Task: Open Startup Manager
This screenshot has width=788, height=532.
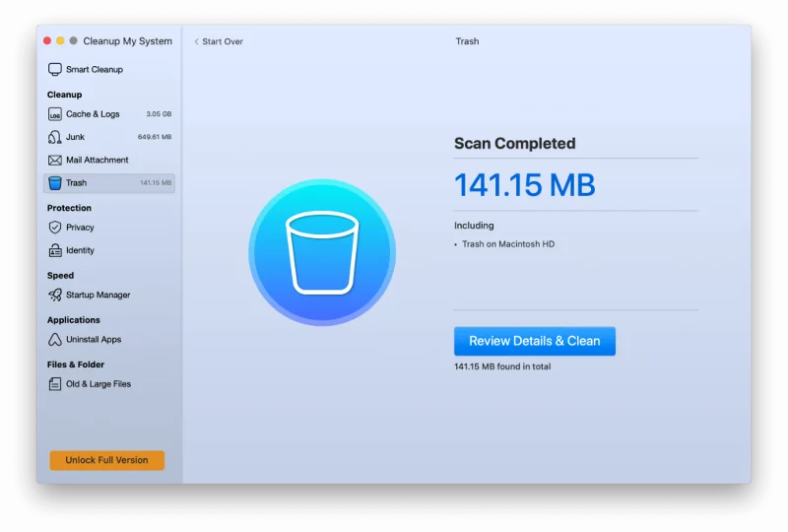Action: [x=109, y=295]
